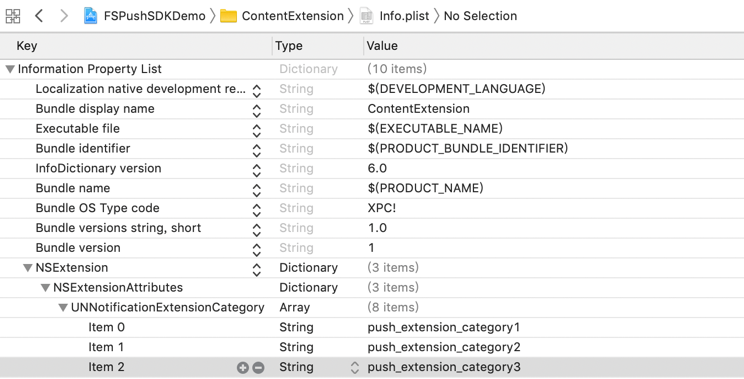Click the String type of Item 0
The image size is (744, 379).
tap(296, 328)
